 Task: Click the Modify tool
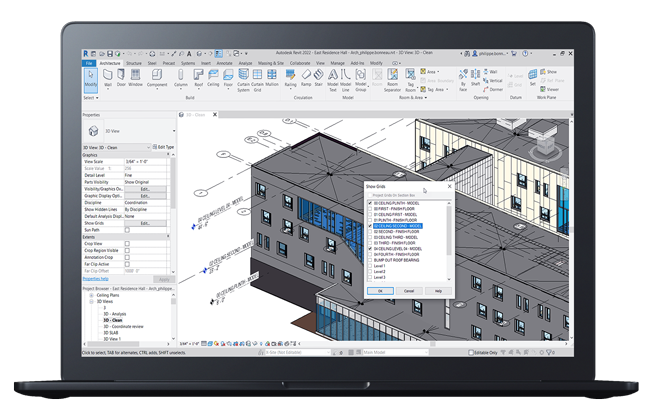coord(91,78)
